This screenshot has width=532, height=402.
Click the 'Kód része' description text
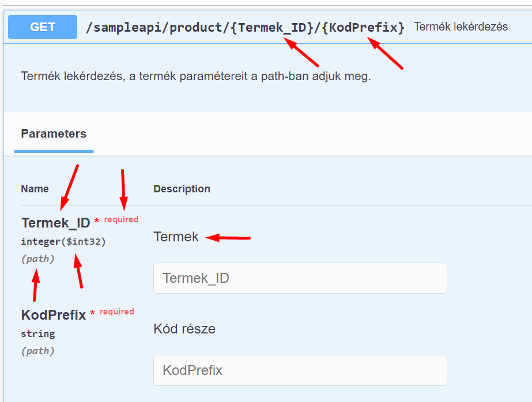(184, 329)
